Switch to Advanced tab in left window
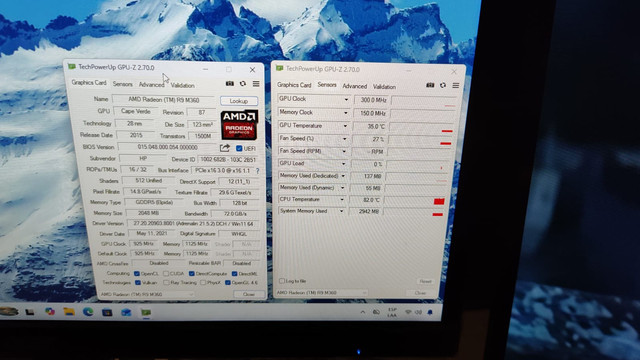The image size is (640, 360). 151,85
